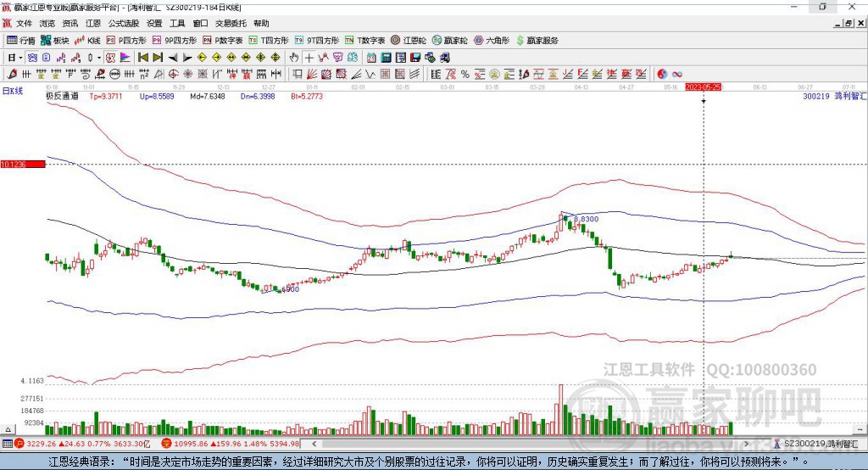Open the 交易委托 menu
Screen dimensions: 868x470
click(231, 23)
